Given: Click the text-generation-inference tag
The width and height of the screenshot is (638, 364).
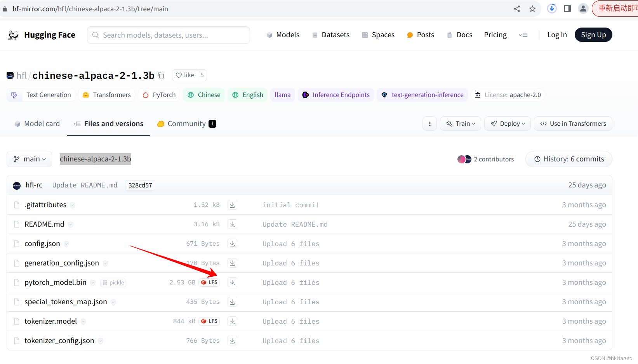Looking at the screenshot, I should pos(423,95).
